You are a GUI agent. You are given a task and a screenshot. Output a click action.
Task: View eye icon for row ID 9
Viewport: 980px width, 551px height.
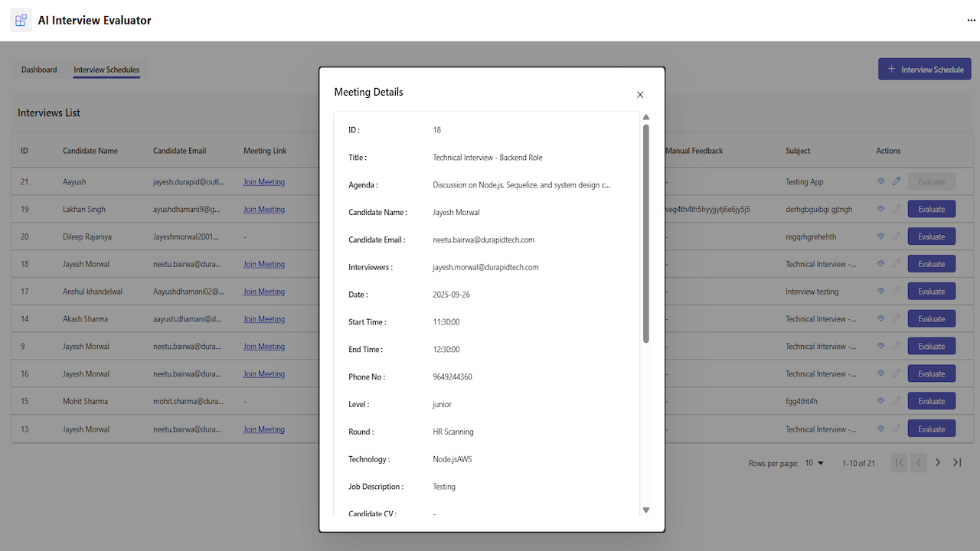click(880, 347)
